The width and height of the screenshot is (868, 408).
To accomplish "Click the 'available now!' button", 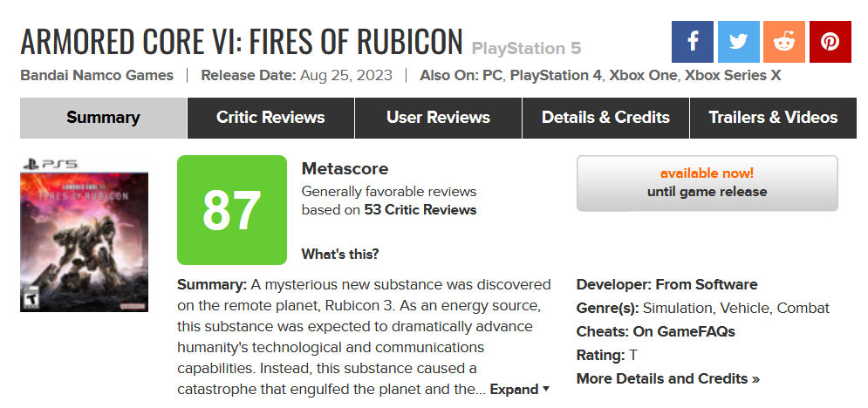I will coord(707,183).
